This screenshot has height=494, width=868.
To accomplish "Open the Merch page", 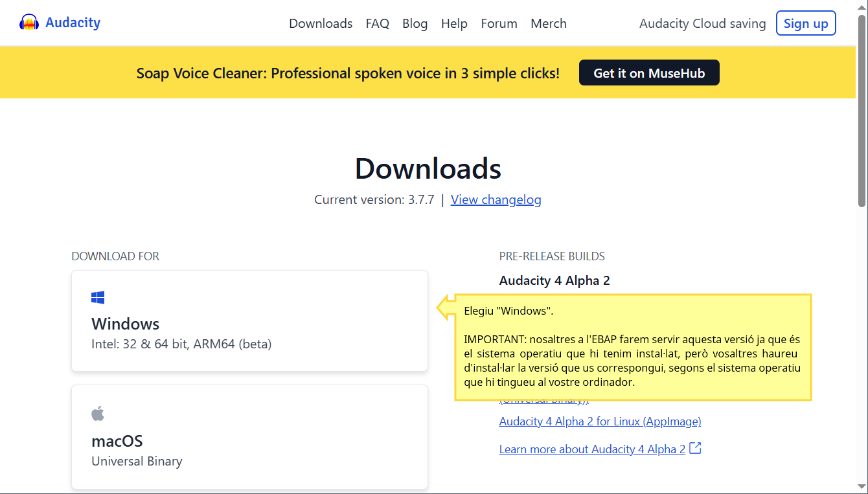I will coord(548,23).
